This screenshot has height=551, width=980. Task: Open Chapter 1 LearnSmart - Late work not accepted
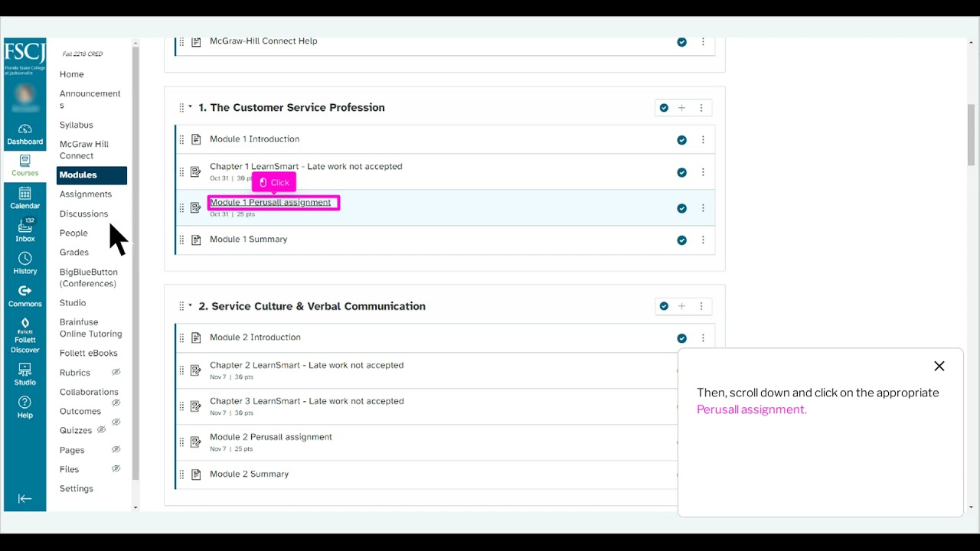(x=306, y=167)
